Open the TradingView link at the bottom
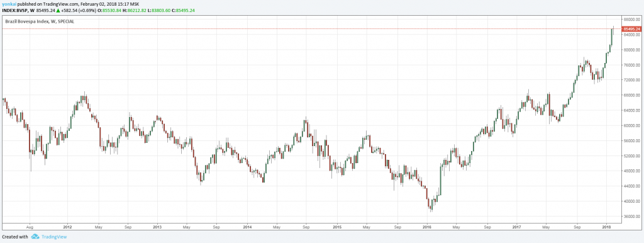This screenshot has height=243, width=644. click(53, 237)
